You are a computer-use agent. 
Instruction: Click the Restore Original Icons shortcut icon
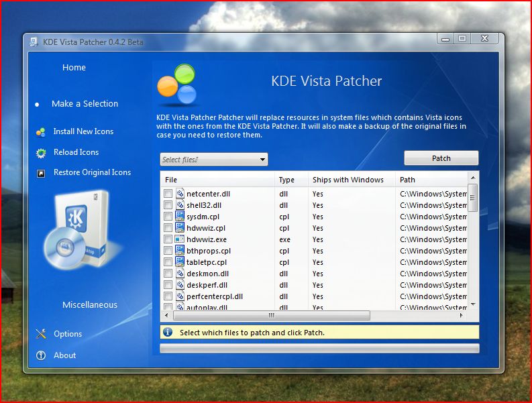click(41, 174)
